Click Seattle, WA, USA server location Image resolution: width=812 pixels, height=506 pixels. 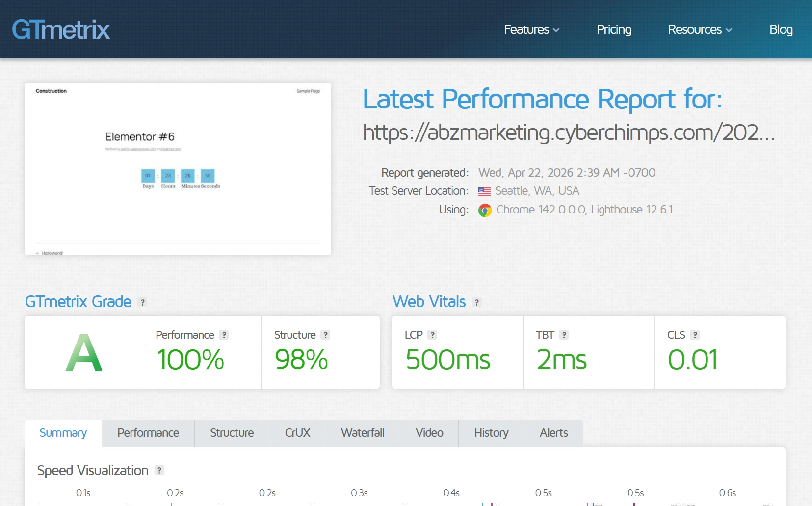[537, 191]
